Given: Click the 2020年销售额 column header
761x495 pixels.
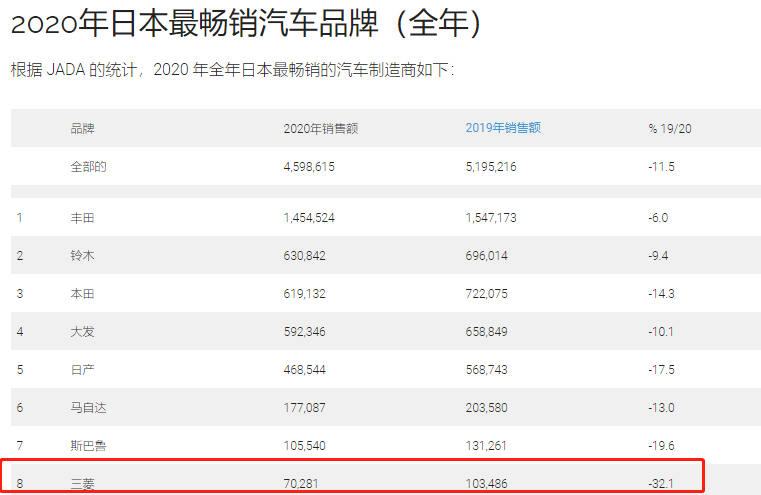Looking at the screenshot, I should [321, 129].
